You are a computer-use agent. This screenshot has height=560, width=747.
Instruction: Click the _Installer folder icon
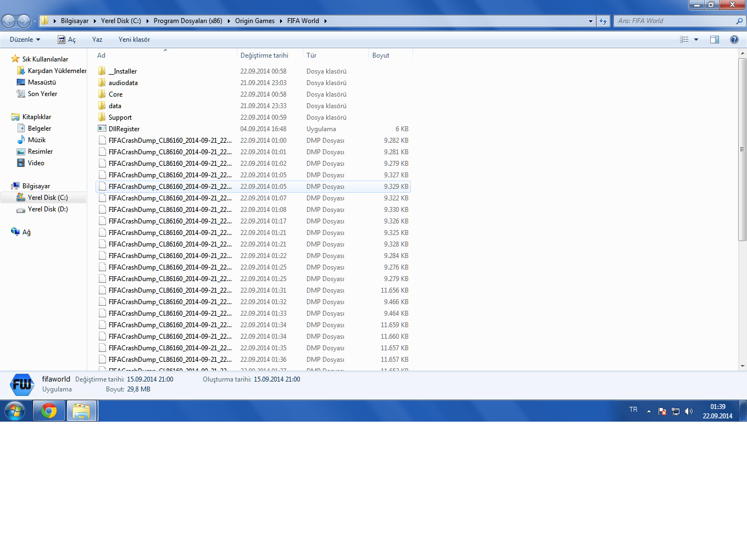click(102, 71)
